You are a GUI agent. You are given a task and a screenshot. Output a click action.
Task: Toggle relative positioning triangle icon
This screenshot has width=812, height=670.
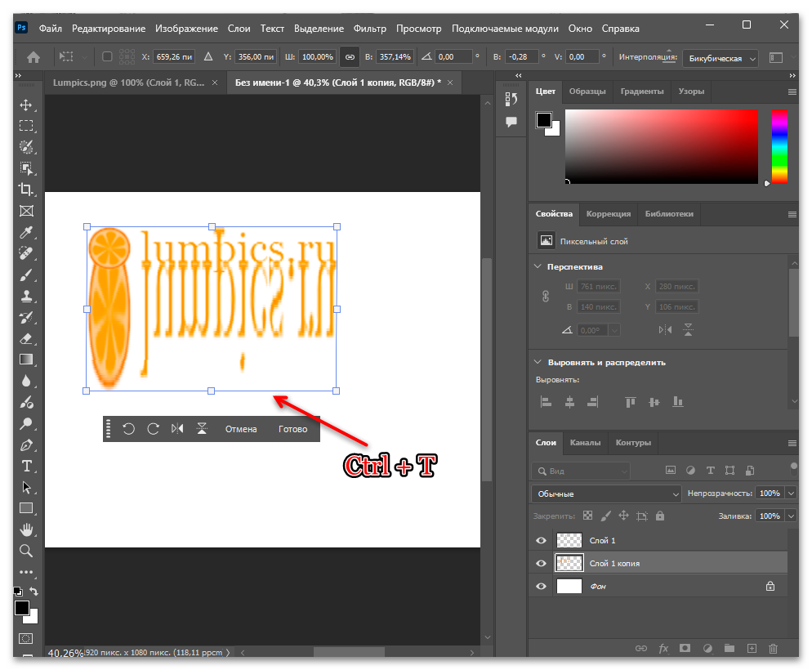click(x=208, y=56)
